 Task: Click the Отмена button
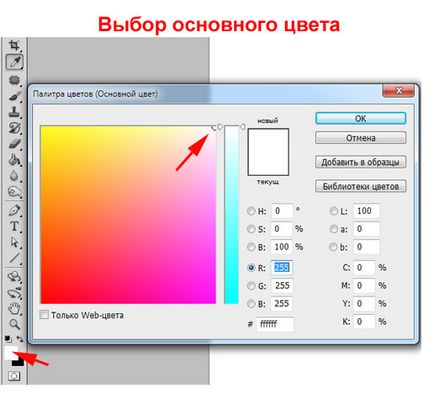click(361, 138)
